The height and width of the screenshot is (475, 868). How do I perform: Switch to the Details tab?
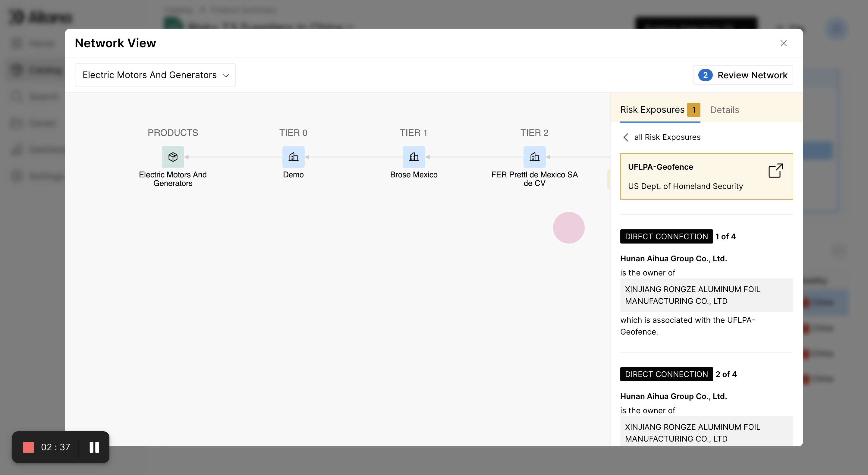[x=725, y=110]
